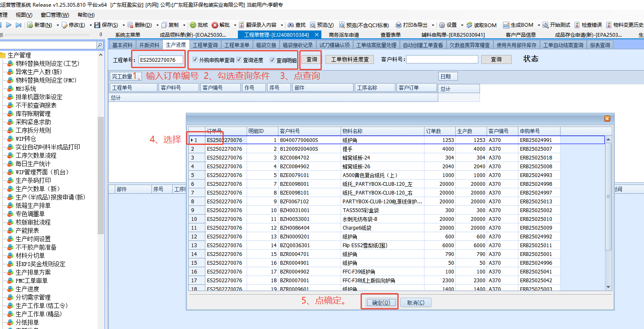Click the 取消(C) button
This screenshot has height=329, width=644.
[x=416, y=303]
